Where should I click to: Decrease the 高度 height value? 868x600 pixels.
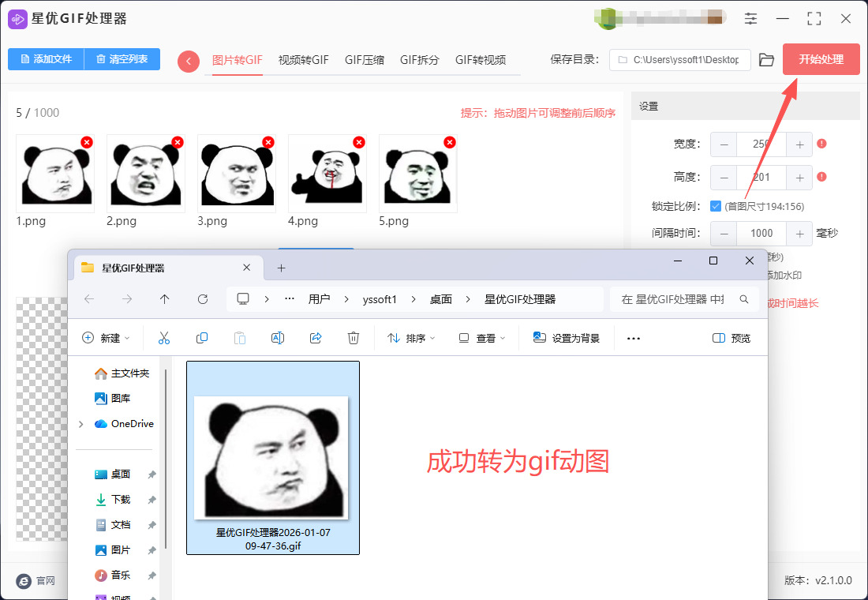[x=724, y=178]
